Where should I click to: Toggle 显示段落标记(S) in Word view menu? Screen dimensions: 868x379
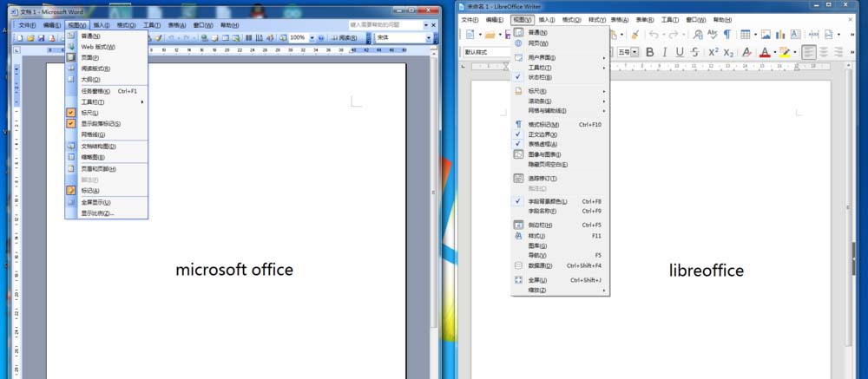tap(106, 123)
